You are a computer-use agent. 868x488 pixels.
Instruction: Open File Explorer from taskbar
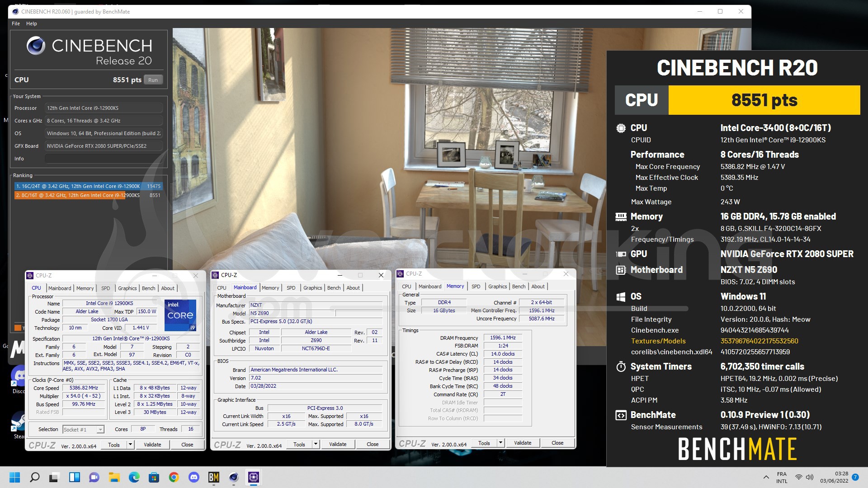point(114,477)
